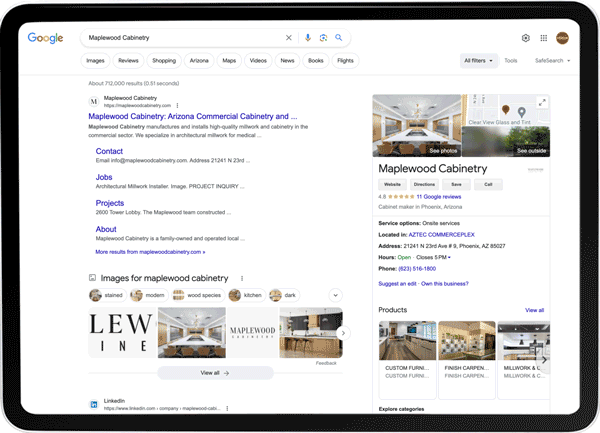Open AZTEC COMMERCEPLEX link
The height and width of the screenshot is (433, 600).
point(442,235)
